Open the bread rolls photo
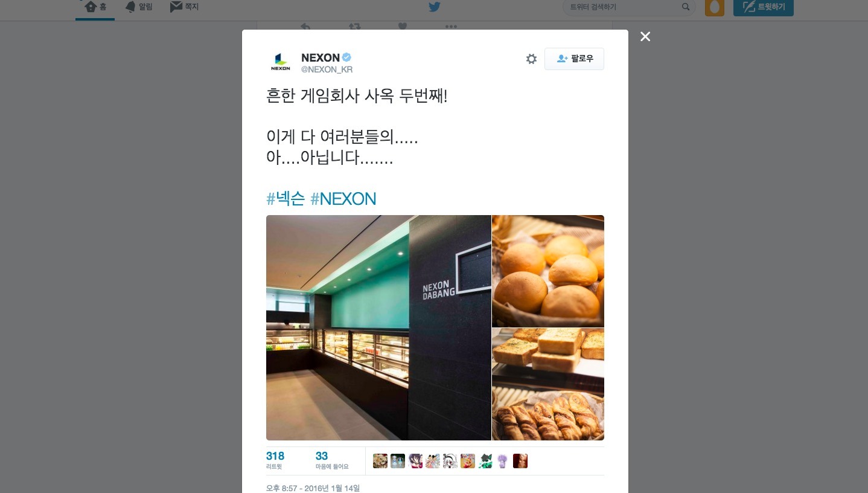Viewport: 868px width, 493px height. pos(548,271)
